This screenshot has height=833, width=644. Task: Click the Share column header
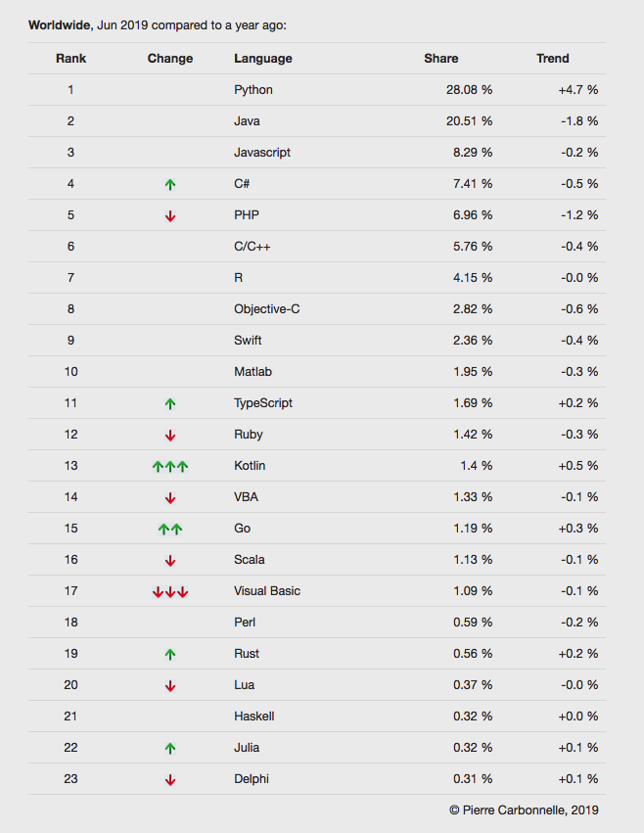tap(440, 59)
